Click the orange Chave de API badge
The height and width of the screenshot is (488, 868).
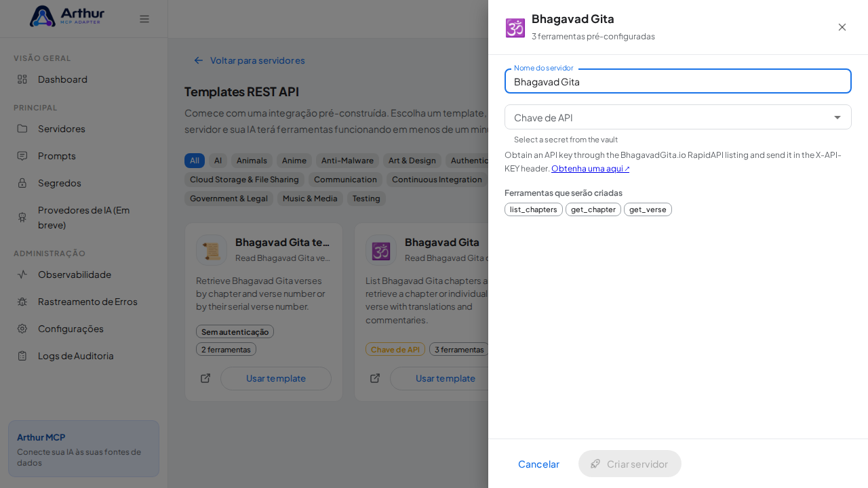click(x=395, y=349)
